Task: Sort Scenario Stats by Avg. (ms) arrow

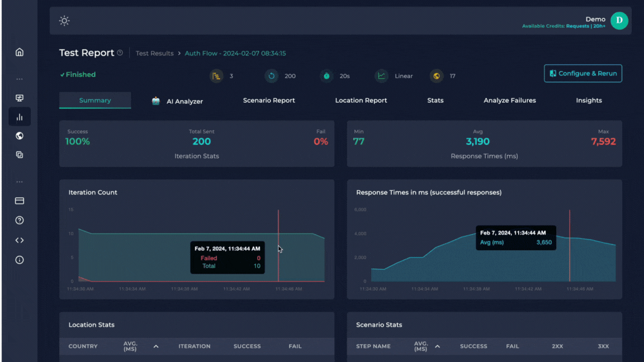Action: [x=437, y=346]
